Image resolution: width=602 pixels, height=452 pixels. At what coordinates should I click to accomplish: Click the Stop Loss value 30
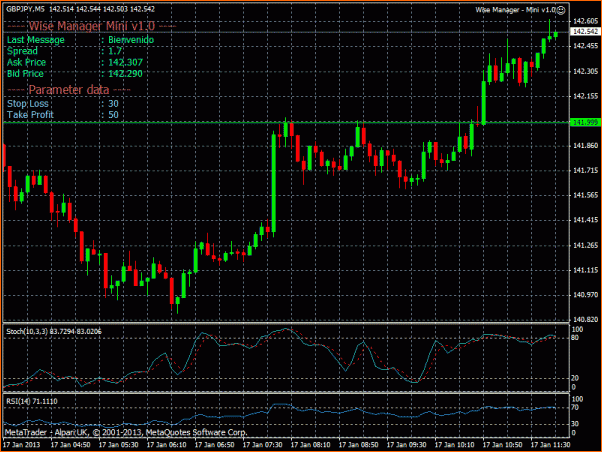point(113,104)
